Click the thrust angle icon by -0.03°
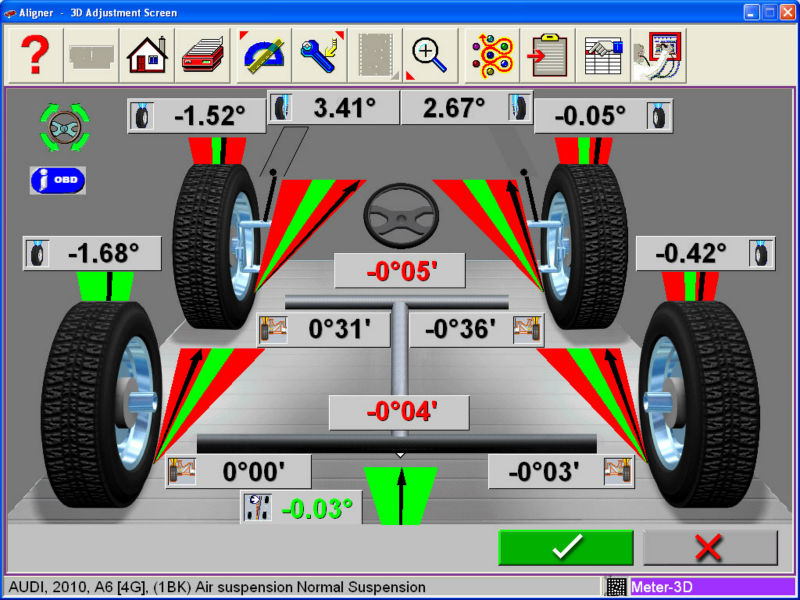This screenshot has height=600, width=800. pyautogui.click(x=258, y=508)
